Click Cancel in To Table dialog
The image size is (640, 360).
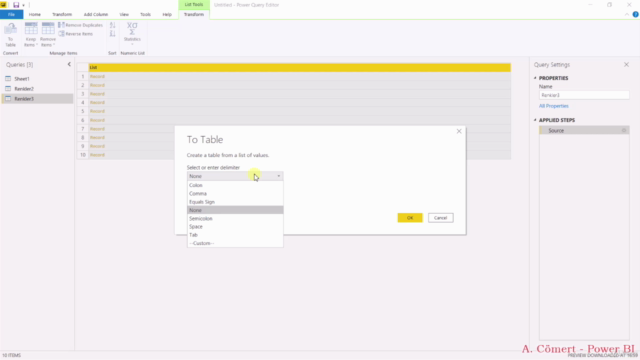click(440, 218)
